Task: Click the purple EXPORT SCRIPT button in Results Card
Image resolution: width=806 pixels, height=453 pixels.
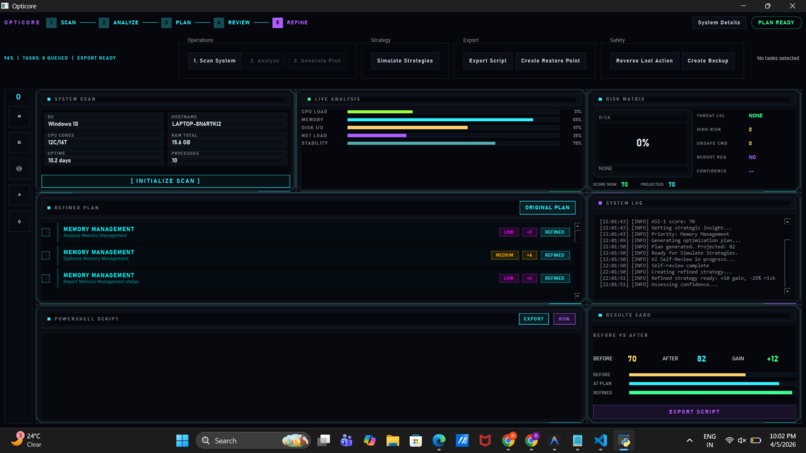Action: (x=694, y=412)
